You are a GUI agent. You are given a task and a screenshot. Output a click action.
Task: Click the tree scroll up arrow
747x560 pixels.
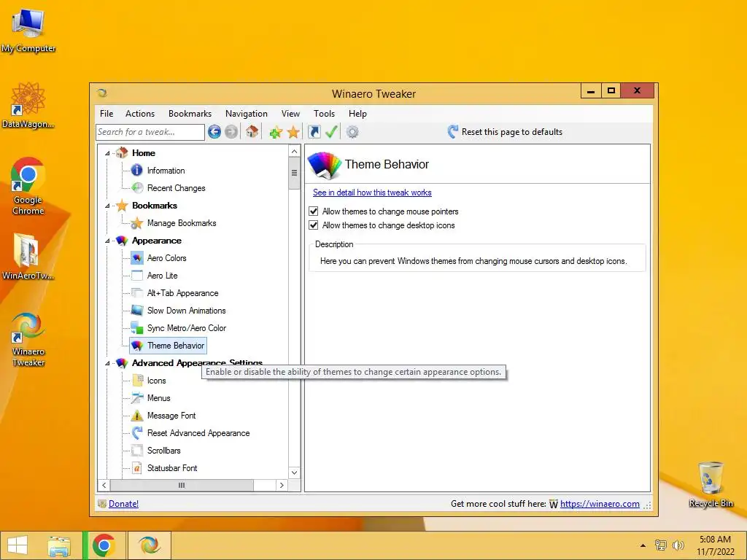tap(295, 152)
